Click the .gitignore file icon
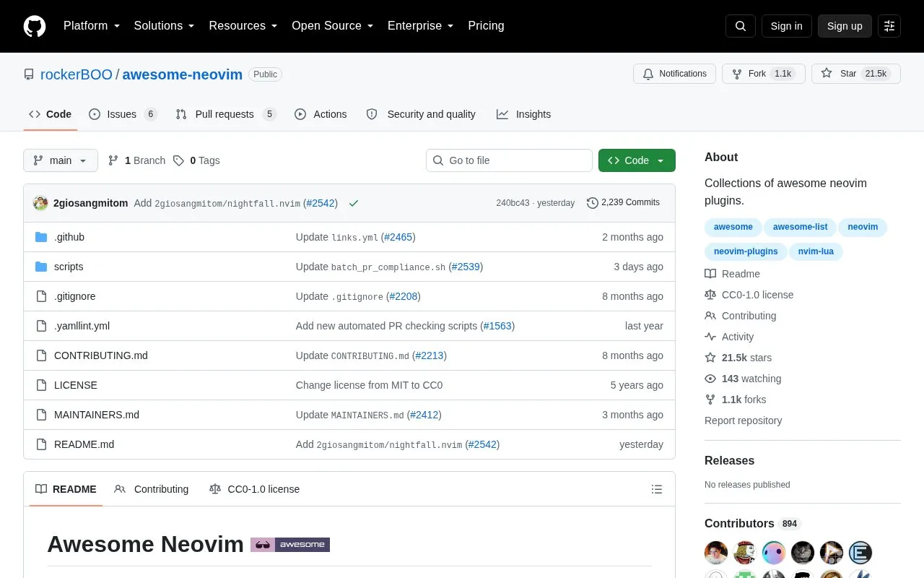The image size is (924, 578). 41,296
